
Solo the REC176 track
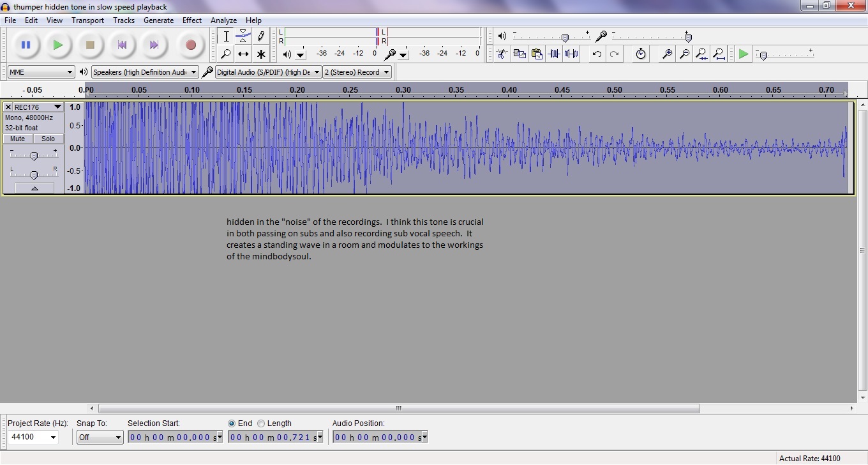[49, 139]
